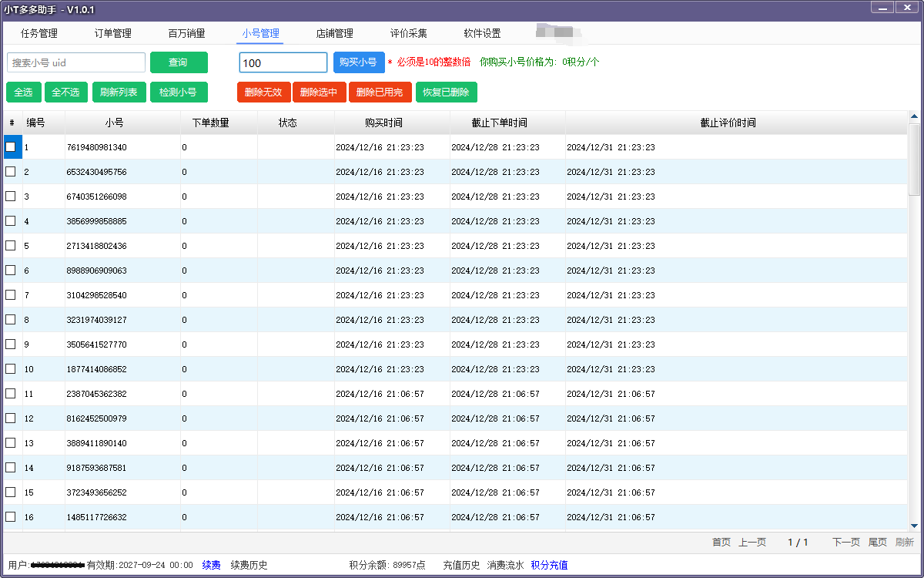Click the 编号 column header
The image size is (924, 578).
36,123
